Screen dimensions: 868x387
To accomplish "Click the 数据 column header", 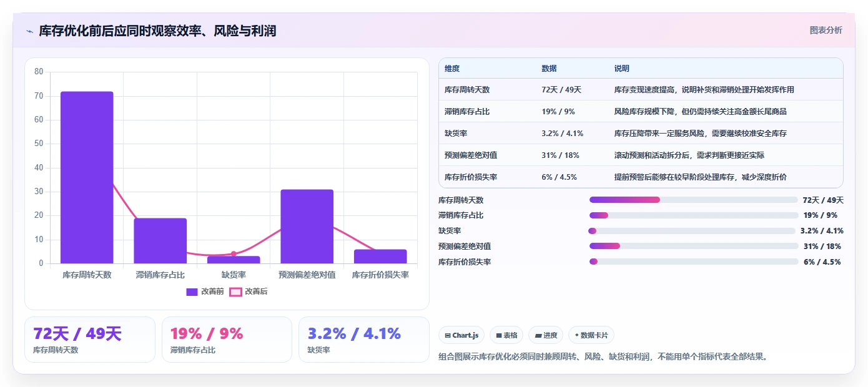I will (549, 69).
